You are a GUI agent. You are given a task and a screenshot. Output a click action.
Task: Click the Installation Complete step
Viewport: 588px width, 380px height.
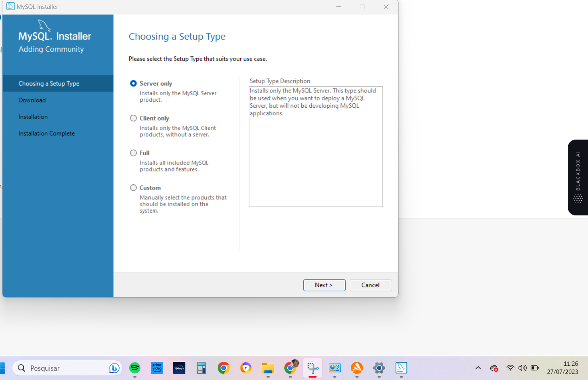(46, 133)
